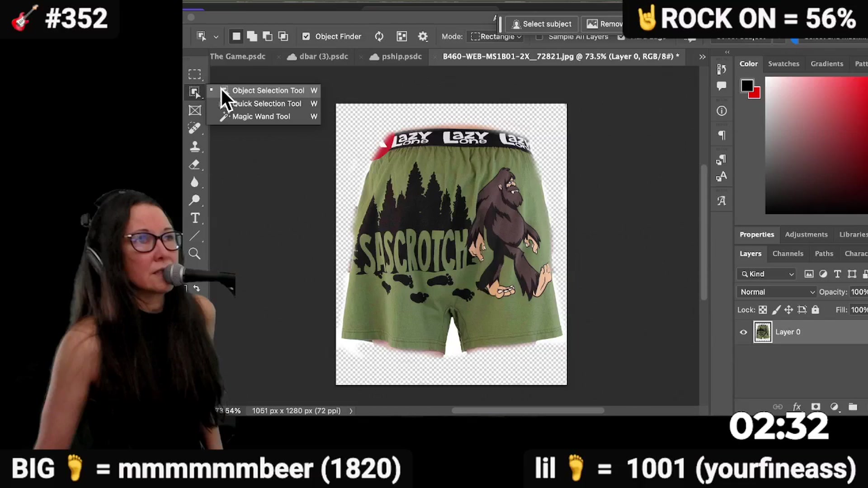Click the Select subject button
The height and width of the screenshot is (488, 868).
coord(542,24)
